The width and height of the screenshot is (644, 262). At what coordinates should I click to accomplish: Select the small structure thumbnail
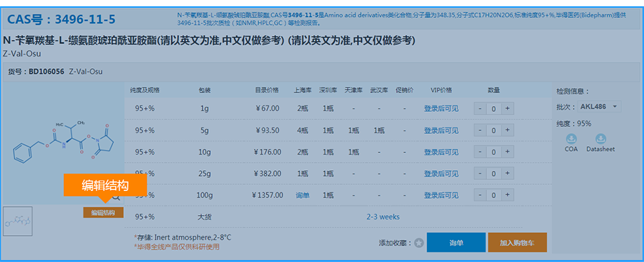17,221
